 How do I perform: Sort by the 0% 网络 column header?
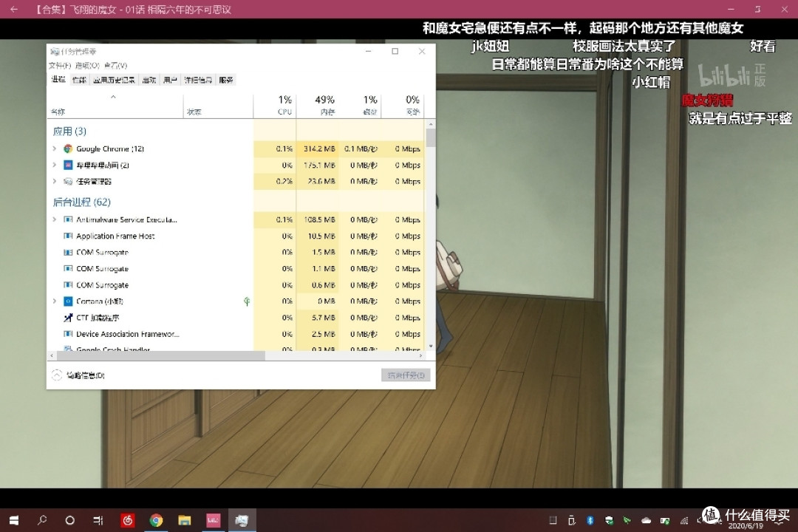point(402,106)
